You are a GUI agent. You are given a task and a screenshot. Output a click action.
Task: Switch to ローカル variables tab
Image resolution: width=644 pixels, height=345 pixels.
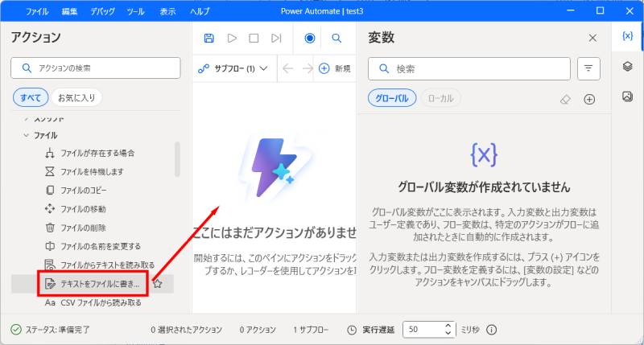click(x=440, y=98)
